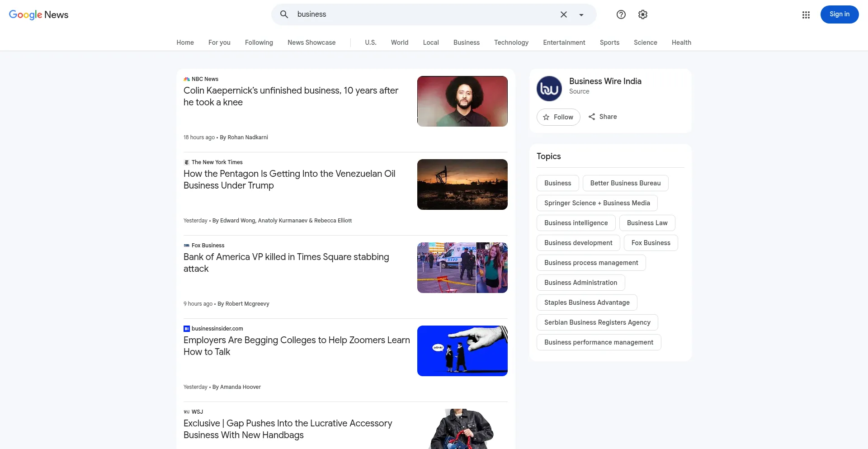Select the Staples Business Advantage topic
The width and height of the screenshot is (868, 449).
(x=587, y=302)
